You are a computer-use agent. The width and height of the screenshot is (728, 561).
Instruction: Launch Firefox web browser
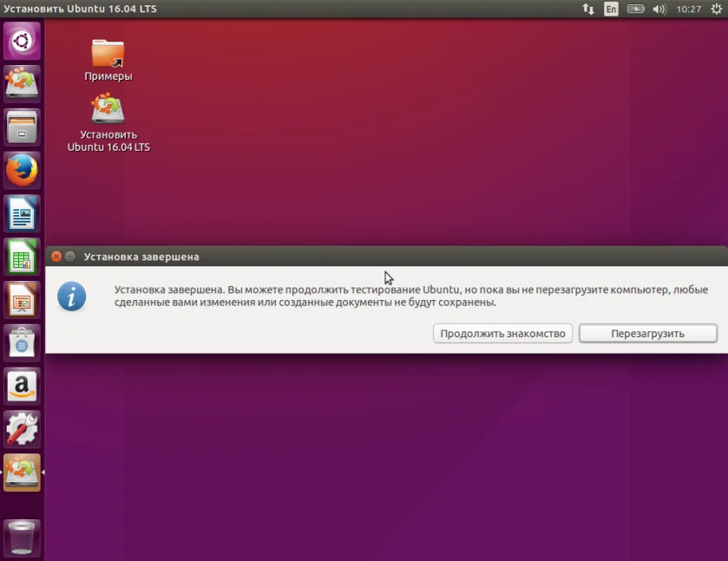[22, 170]
